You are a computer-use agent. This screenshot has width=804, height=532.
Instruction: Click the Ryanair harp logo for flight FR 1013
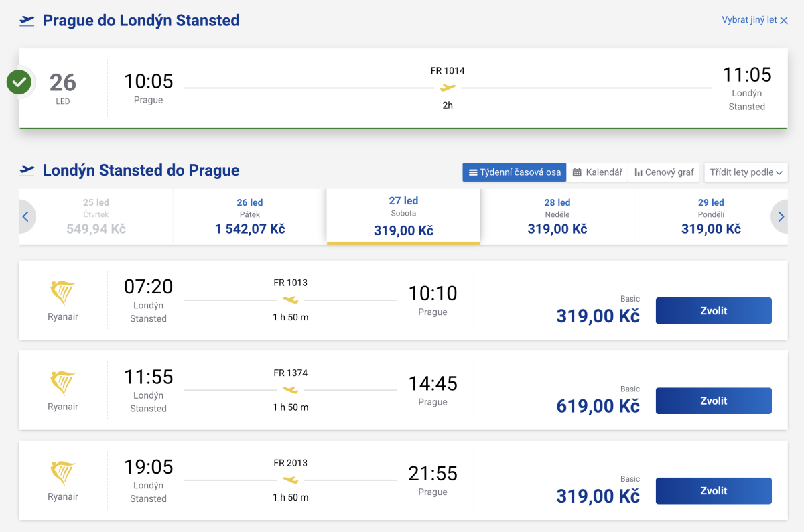pyautogui.click(x=63, y=293)
